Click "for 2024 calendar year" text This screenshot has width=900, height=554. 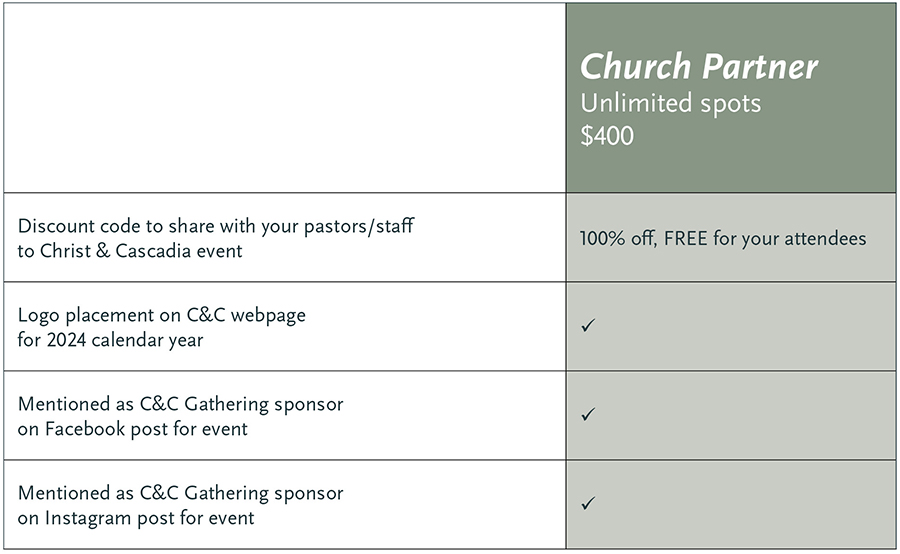(x=110, y=340)
